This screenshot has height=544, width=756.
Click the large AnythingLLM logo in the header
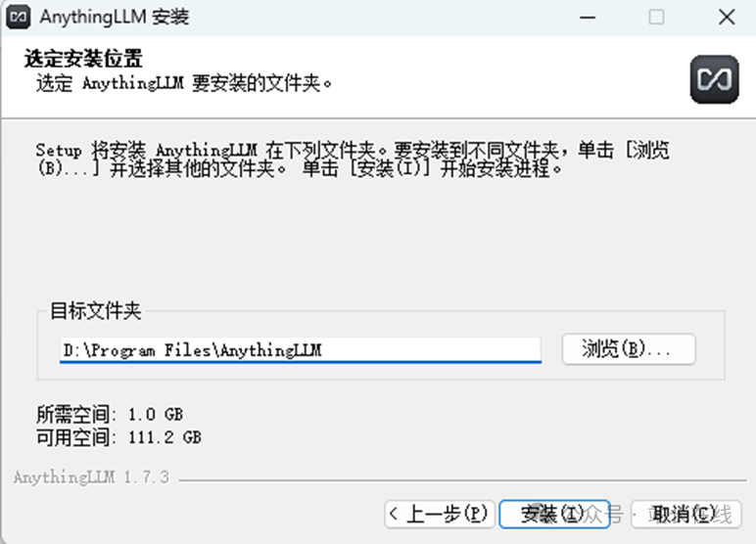click(714, 79)
